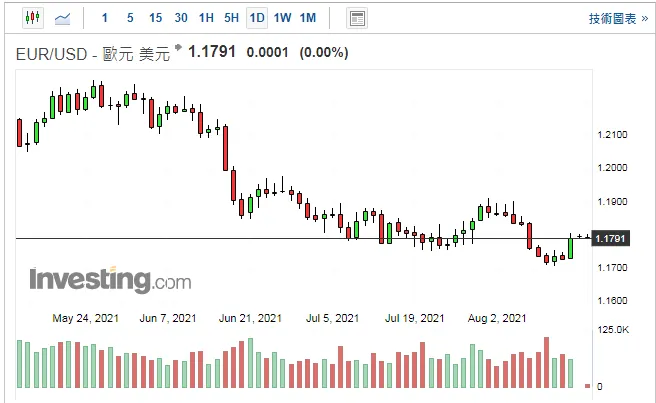Choose the 30 minute timeframe
The image size is (656, 403).
[181, 18]
